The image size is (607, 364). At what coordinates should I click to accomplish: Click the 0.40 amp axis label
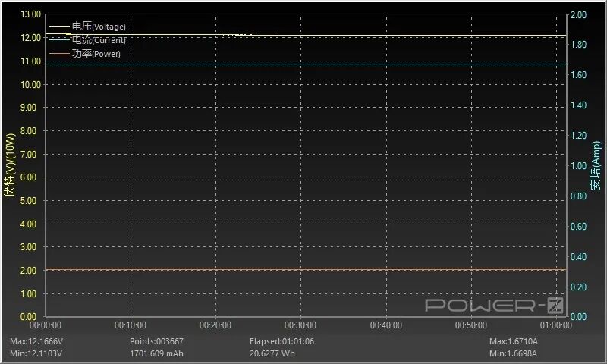click(578, 257)
